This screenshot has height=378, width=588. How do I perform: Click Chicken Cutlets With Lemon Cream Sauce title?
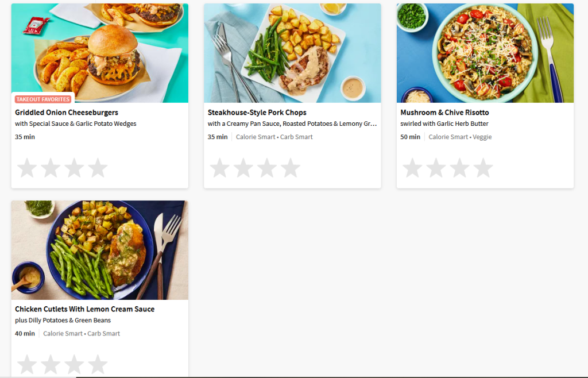click(85, 309)
